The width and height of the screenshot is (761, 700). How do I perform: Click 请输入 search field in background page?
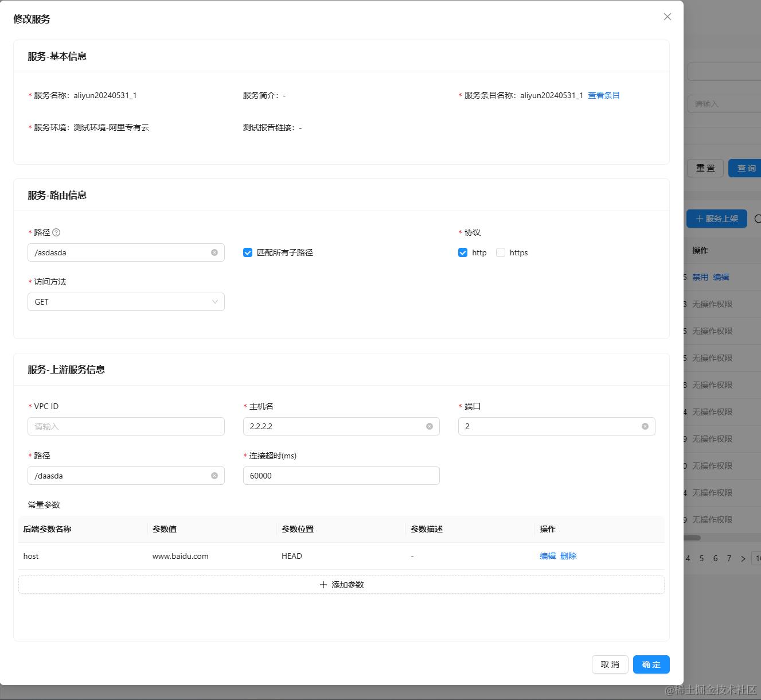pos(724,104)
